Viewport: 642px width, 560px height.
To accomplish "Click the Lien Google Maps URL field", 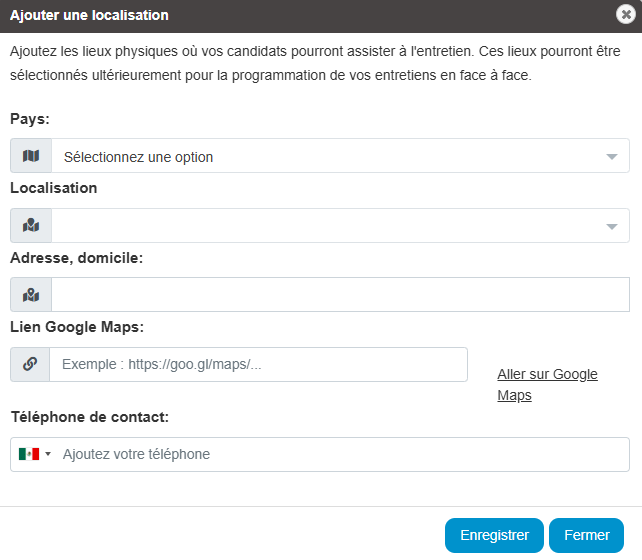I will click(258, 364).
